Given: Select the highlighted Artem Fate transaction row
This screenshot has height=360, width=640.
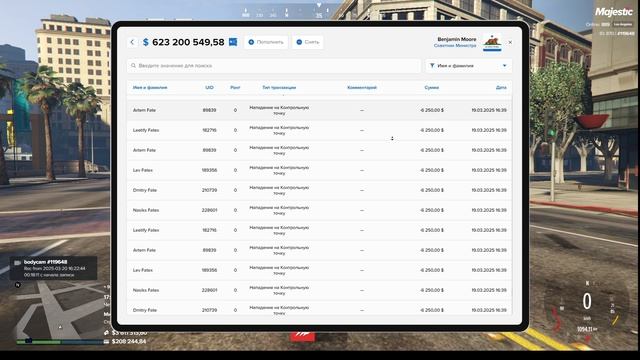Looking at the screenshot, I should point(319,110).
